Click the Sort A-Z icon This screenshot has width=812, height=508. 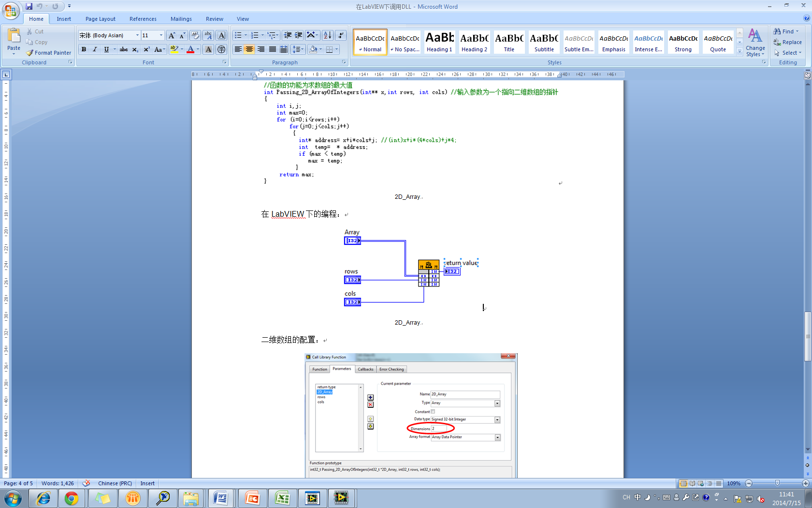328,35
